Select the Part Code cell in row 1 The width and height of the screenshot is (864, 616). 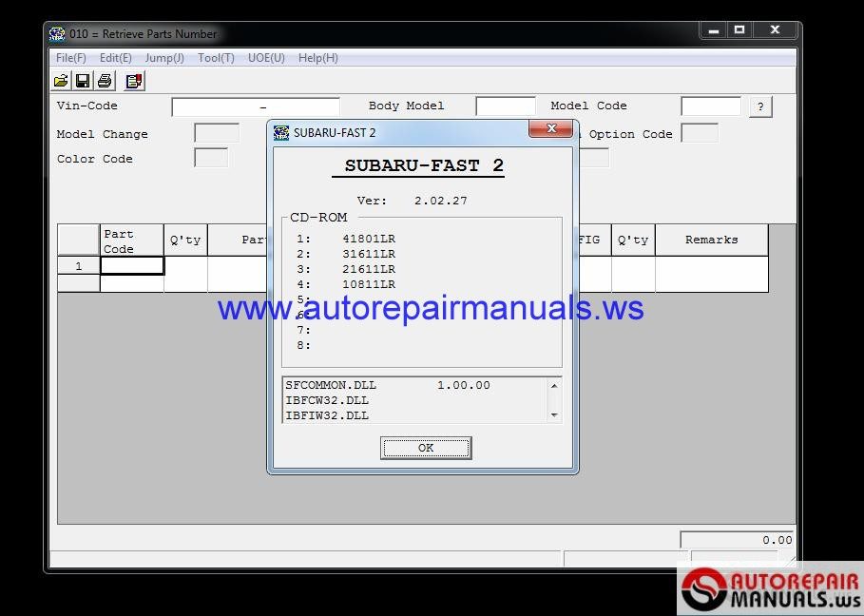coord(132,265)
